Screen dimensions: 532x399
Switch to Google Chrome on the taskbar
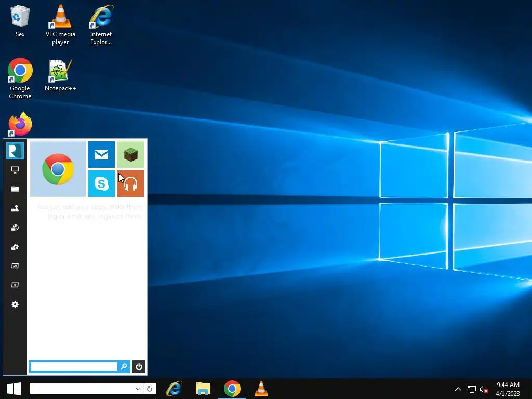pos(232,389)
